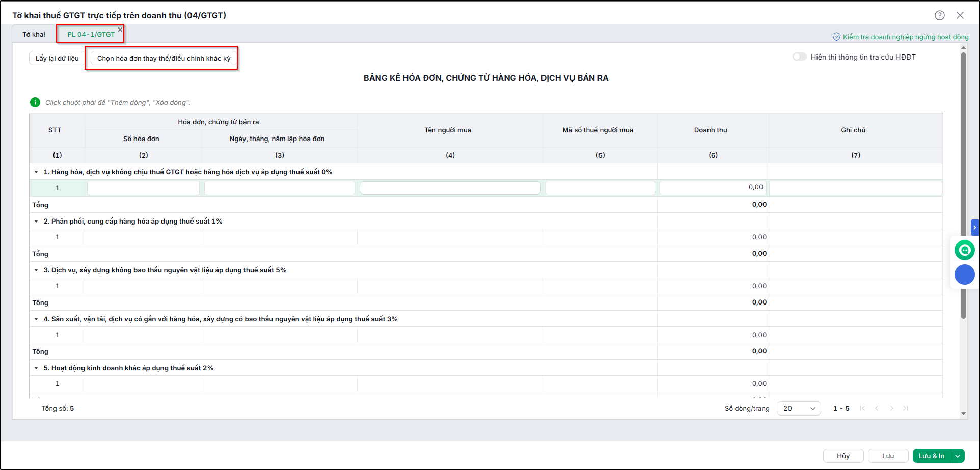Go to first page of pagination

point(862,408)
